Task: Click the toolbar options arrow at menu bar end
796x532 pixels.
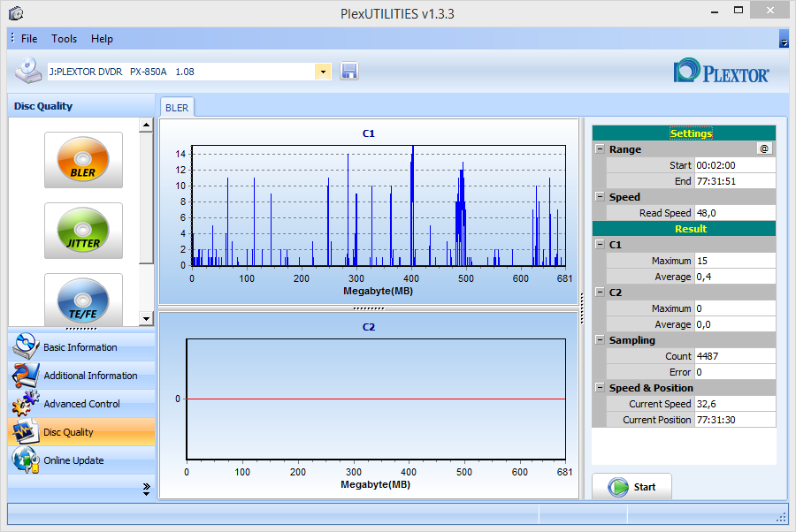Action: pyautogui.click(x=784, y=39)
